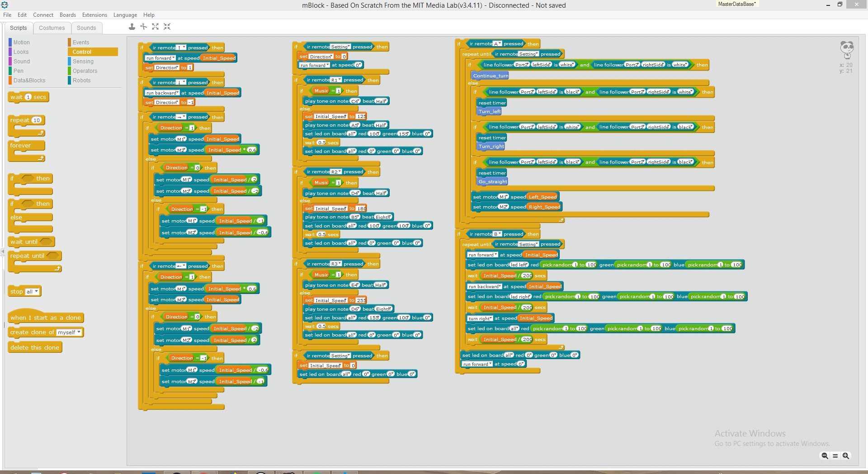Reset scripts zoom to default
The width and height of the screenshot is (868, 474).
point(835,456)
